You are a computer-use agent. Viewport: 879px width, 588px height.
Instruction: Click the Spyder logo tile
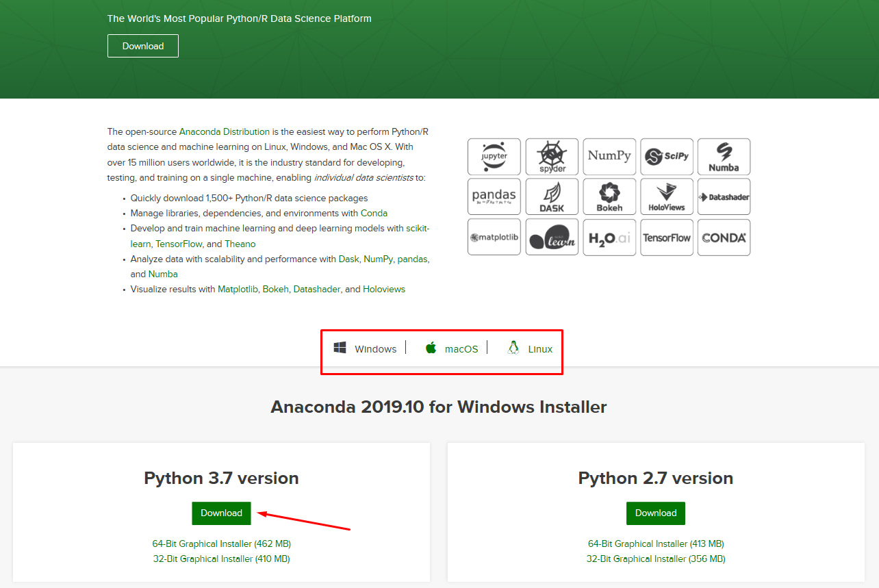pos(552,157)
